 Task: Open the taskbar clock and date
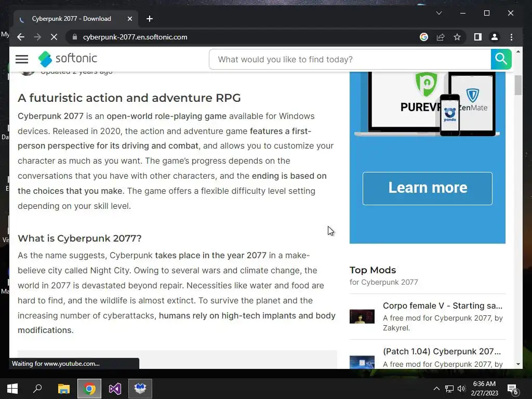[x=484, y=389]
